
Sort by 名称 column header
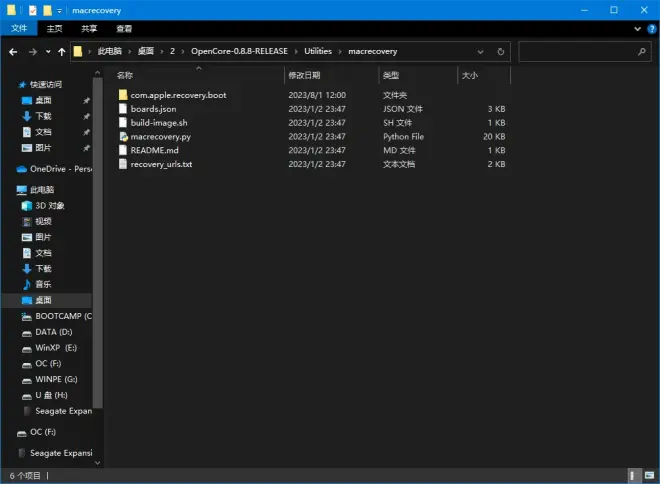pyautogui.click(x=125, y=75)
